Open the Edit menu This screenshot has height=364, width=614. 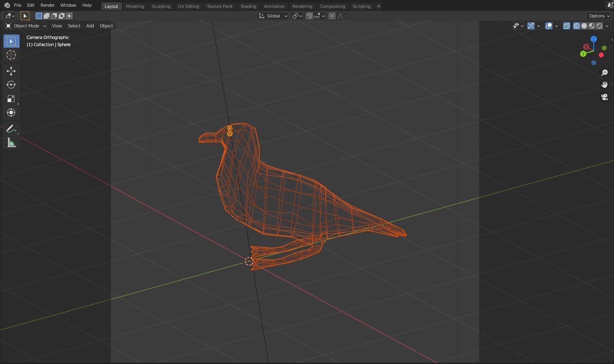31,6
